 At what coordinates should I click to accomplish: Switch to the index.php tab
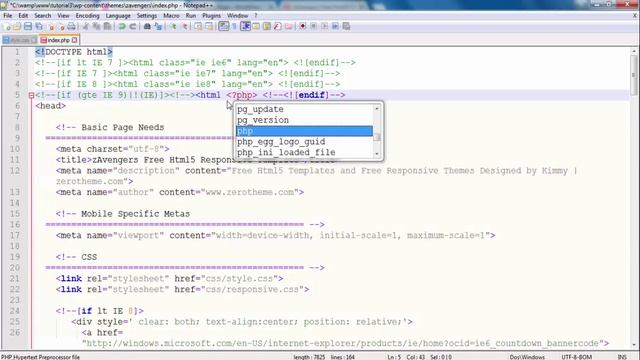point(59,40)
